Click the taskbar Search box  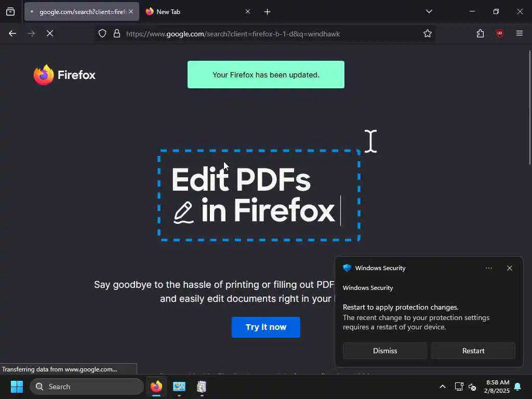[x=87, y=387]
